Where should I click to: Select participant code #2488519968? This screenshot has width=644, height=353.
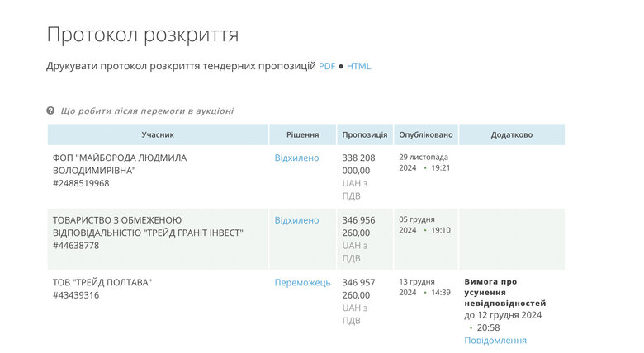point(81,183)
